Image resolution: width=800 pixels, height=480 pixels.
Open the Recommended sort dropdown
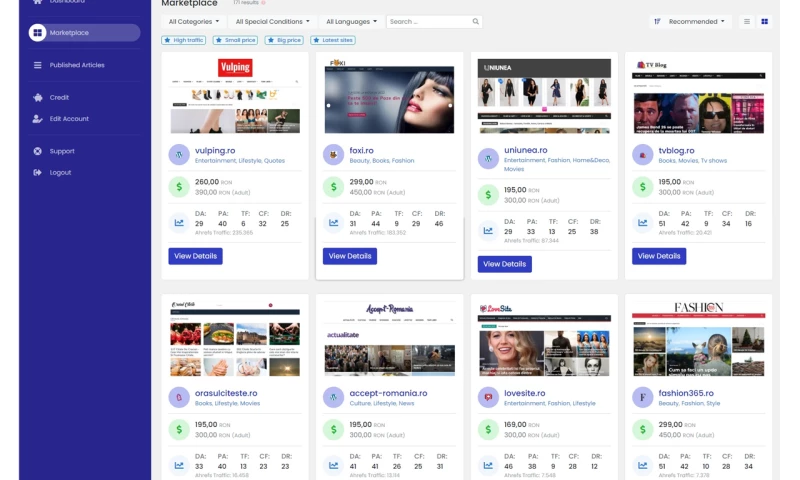coord(690,21)
